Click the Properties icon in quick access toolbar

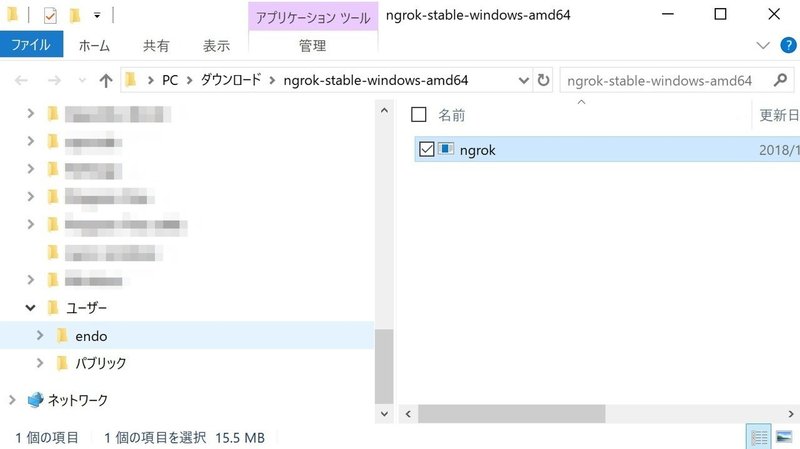tap(50, 16)
